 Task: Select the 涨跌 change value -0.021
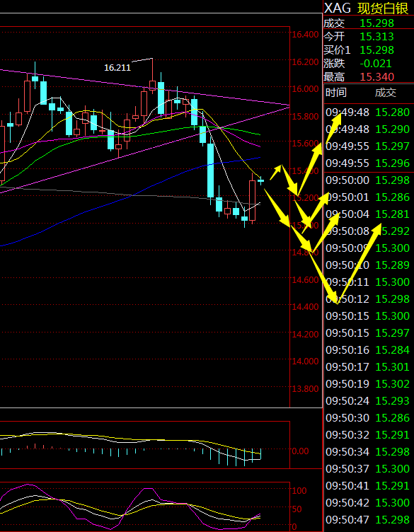click(x=375, y=64)
